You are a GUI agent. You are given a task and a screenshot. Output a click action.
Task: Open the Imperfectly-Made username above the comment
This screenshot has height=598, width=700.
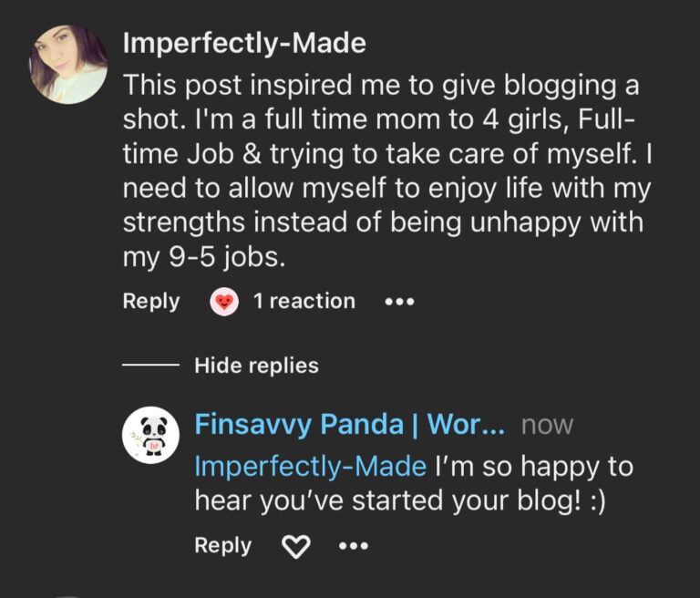click(x=244, y=42)
